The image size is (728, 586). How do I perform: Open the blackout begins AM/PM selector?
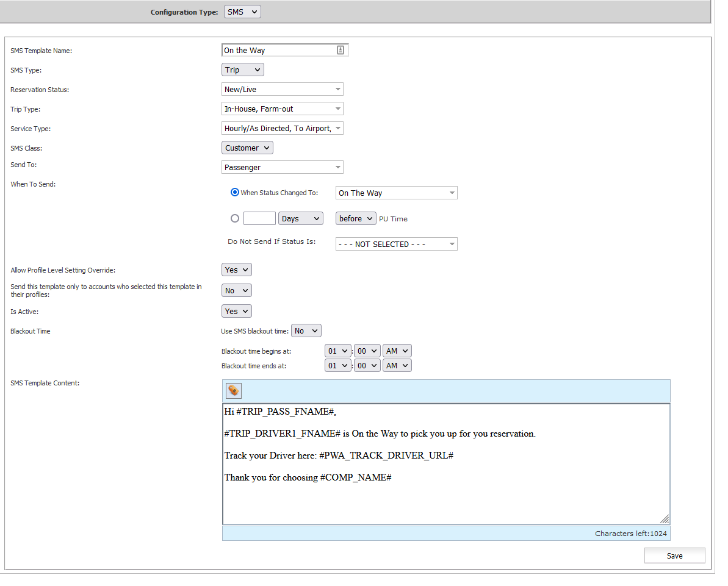point(397,351)
